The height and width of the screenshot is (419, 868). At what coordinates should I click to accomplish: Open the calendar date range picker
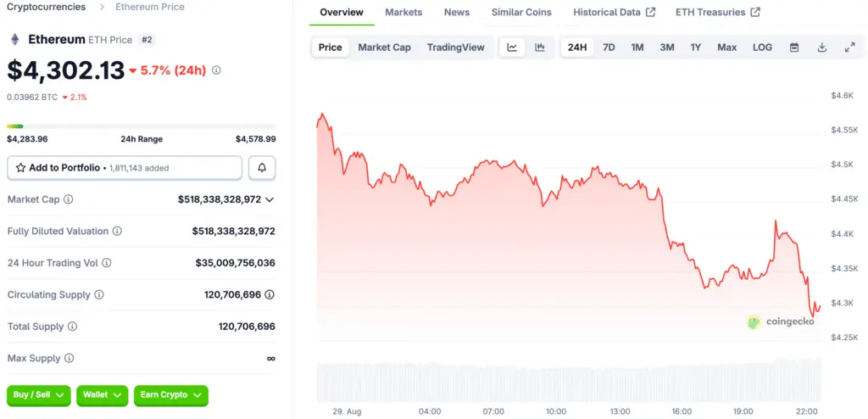pos(794,47)
